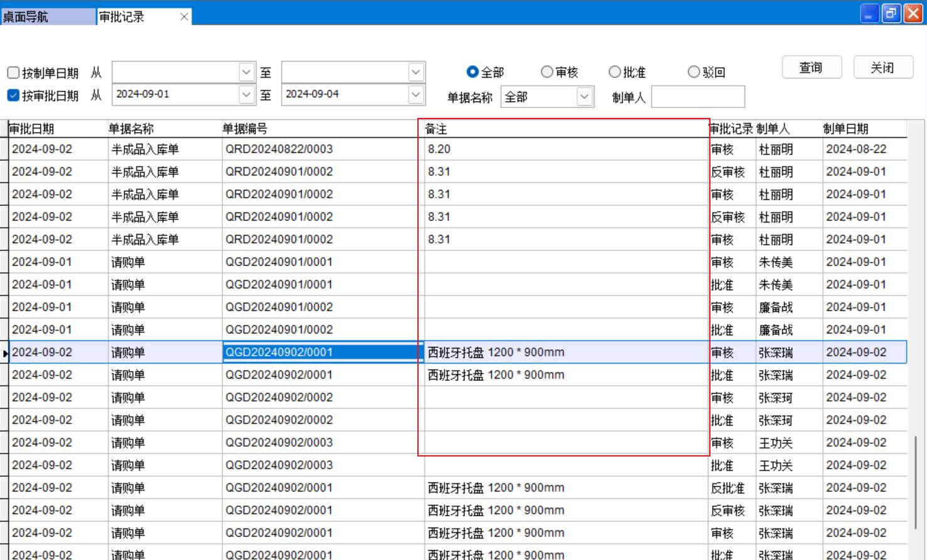Click the 关闭 button
This screenshot has height=560, width=927.
[882, 68]
